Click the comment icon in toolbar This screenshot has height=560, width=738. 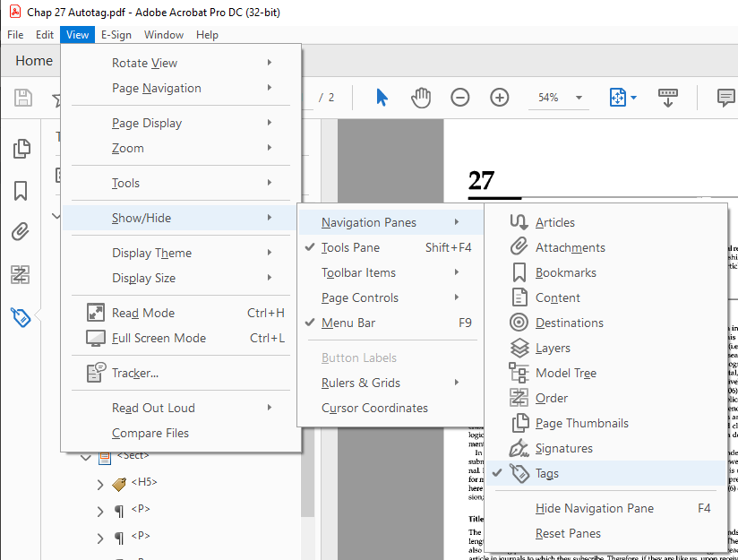725,98
